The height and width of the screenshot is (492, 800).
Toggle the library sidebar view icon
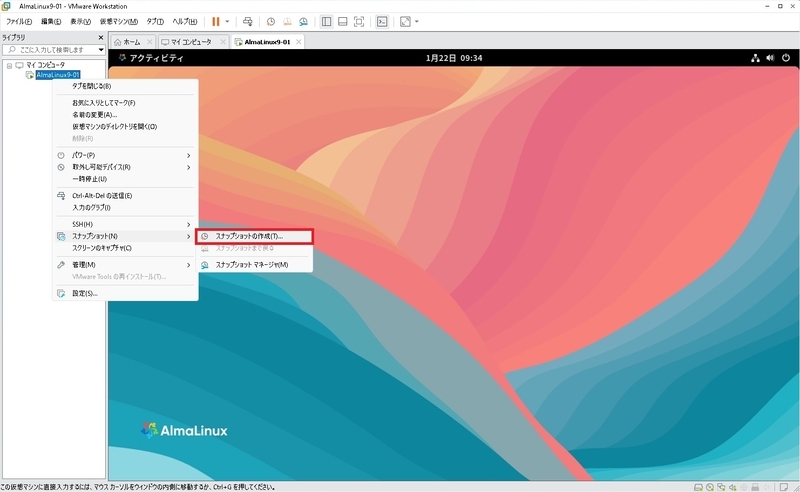[x=327, y=21]
